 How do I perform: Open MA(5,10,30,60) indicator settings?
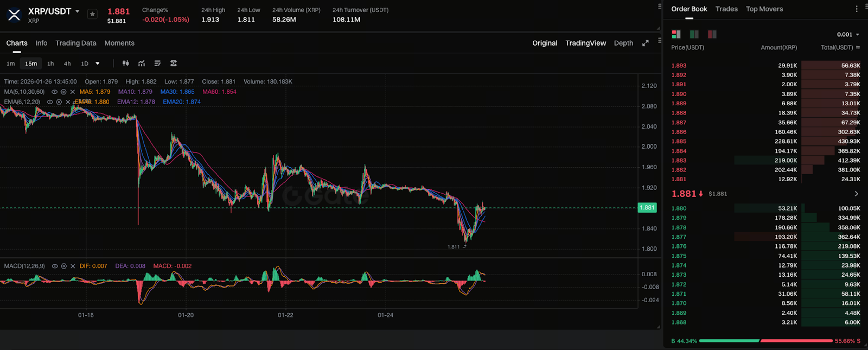63,92
